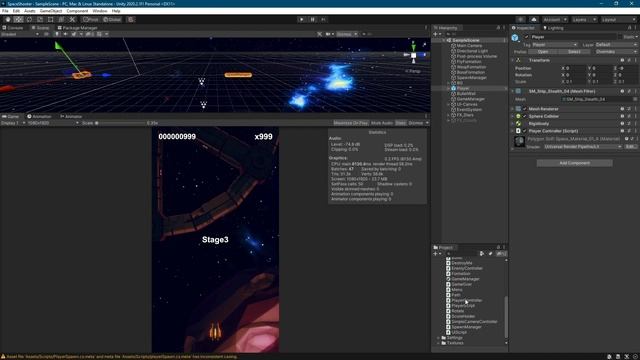Open Game view resolution dropdown
This screenshot has width=640, height=360.
coord(53,123)
